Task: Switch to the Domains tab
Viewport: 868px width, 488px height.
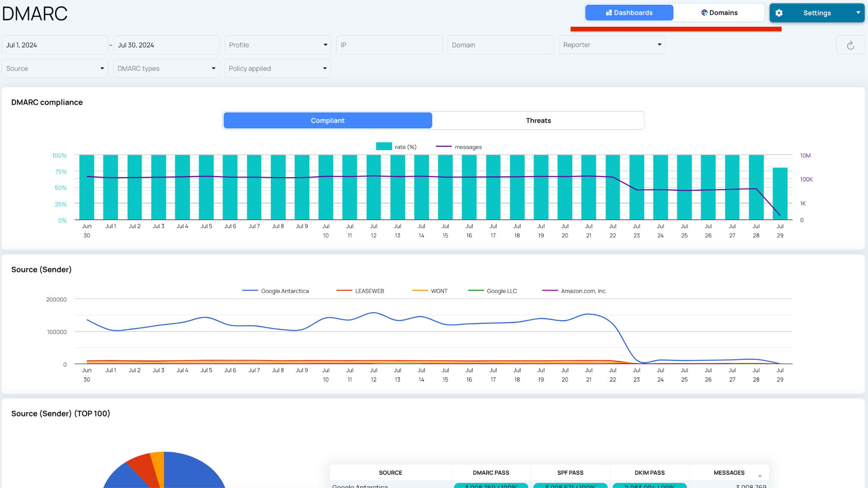Action: pyautogui.click(x=719, y=13)
